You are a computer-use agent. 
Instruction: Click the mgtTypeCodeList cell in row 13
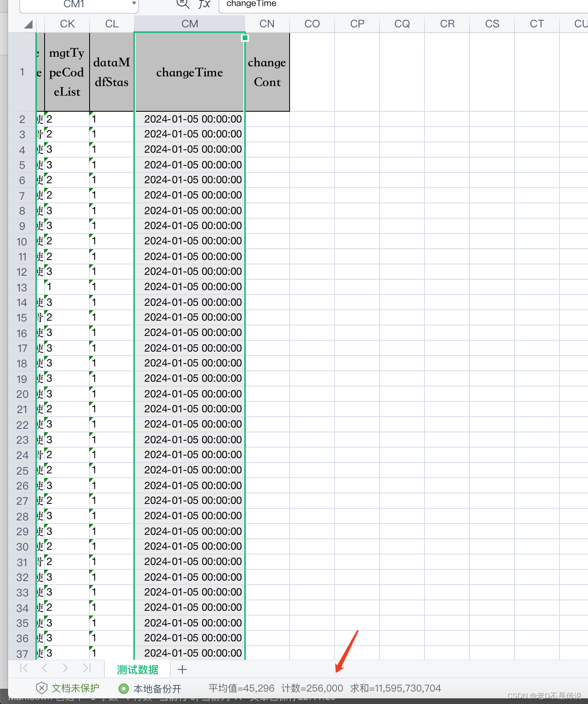point(67,287)
